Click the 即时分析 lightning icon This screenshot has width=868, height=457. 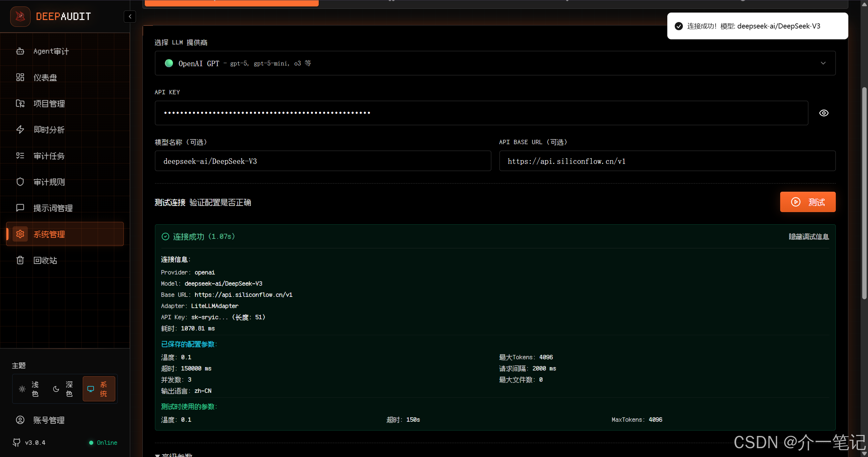[x=20, y=130]
